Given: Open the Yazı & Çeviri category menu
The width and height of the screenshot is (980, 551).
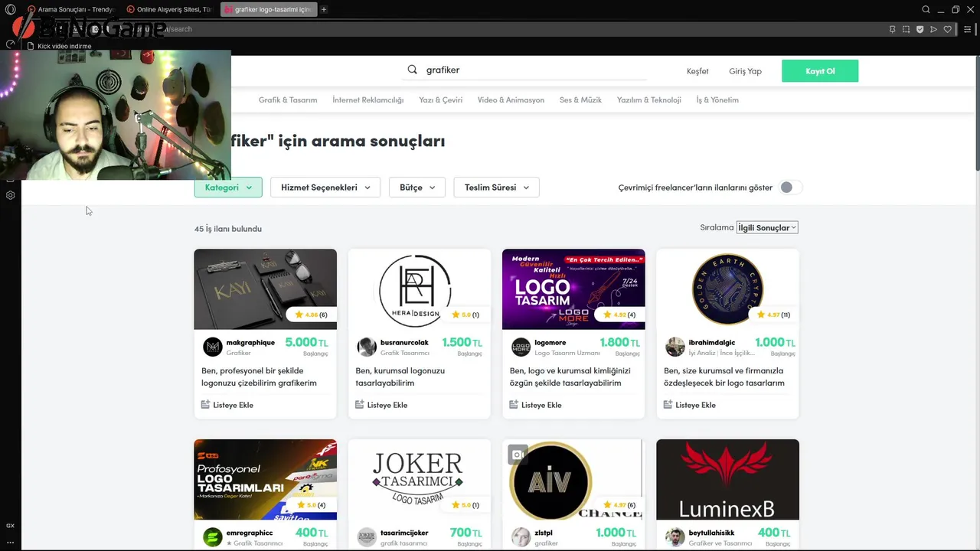Looking at the screenshot, I should [x=441, y=99].
